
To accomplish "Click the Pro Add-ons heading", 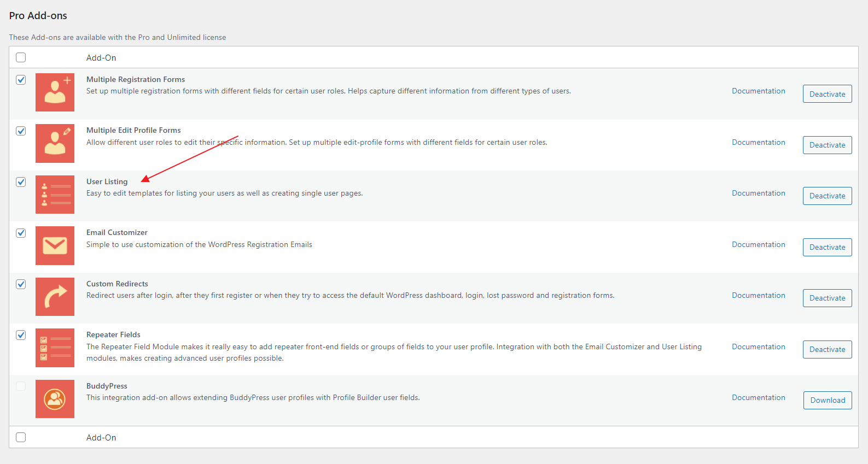I will pyautogui.click(x=38, y=16).
